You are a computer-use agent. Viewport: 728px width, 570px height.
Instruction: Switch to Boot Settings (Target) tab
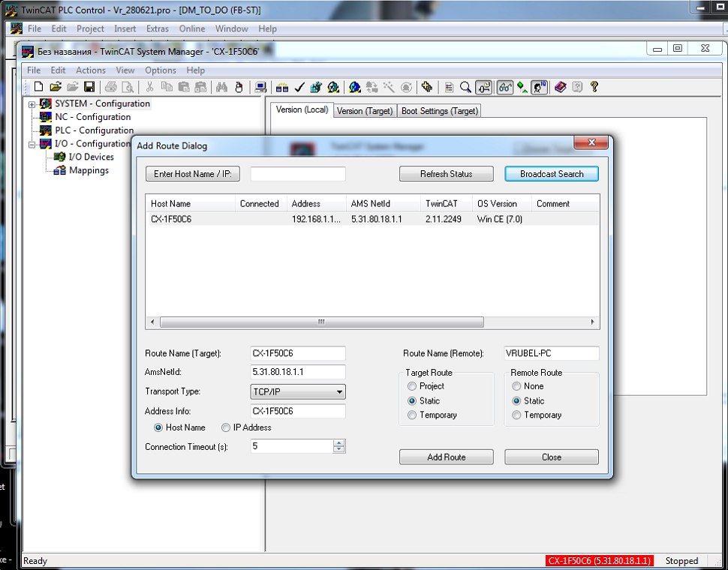pyautogui.click(x=439, y=111)
